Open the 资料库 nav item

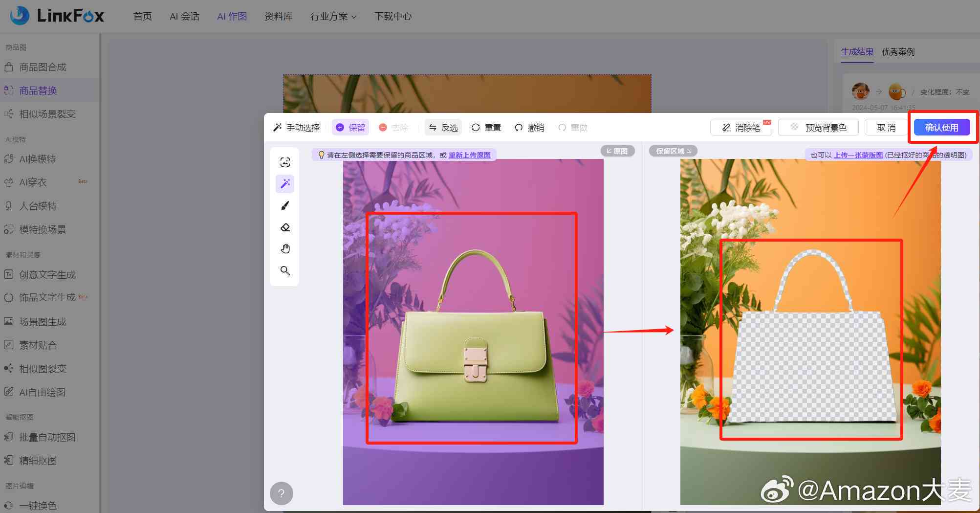click(x=279, y=16)
